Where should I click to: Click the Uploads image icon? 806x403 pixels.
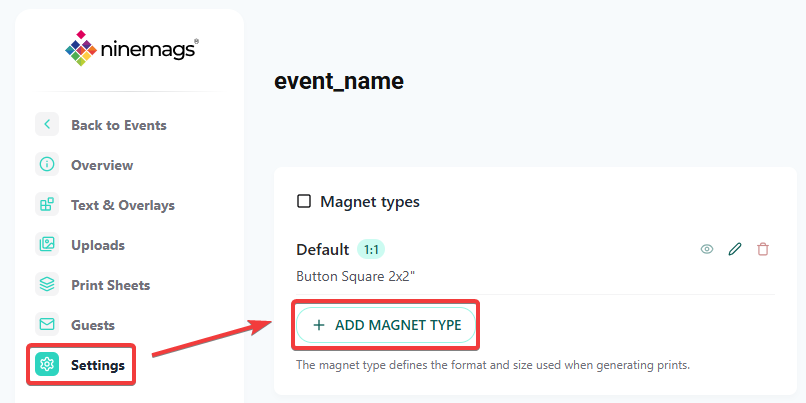[x=47, y=245]
